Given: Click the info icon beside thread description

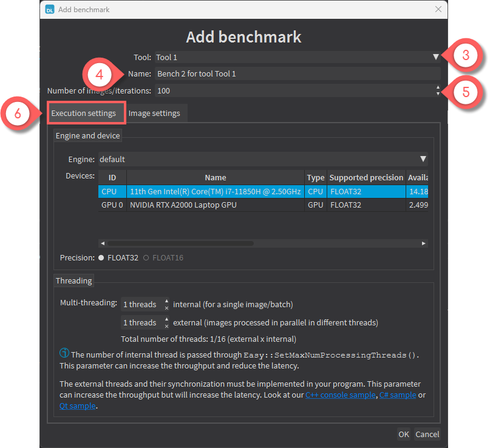Looking at the screenshot, I should pos(64,353).
